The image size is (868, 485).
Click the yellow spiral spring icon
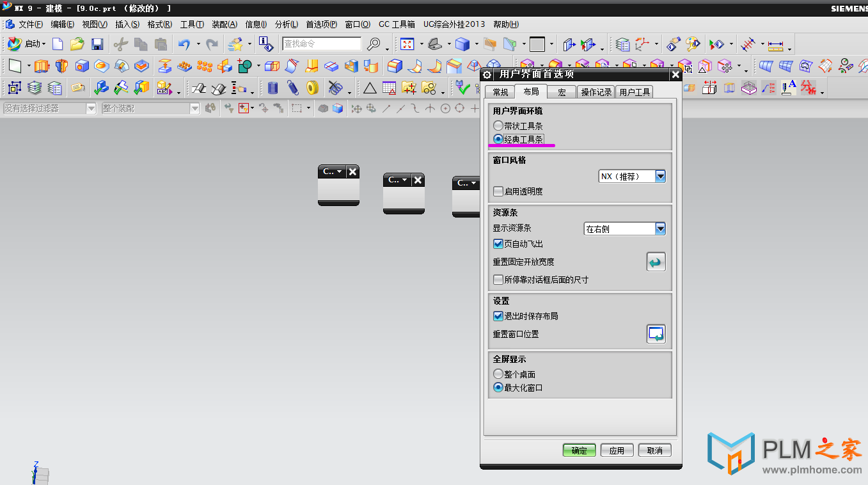[312, 88]
